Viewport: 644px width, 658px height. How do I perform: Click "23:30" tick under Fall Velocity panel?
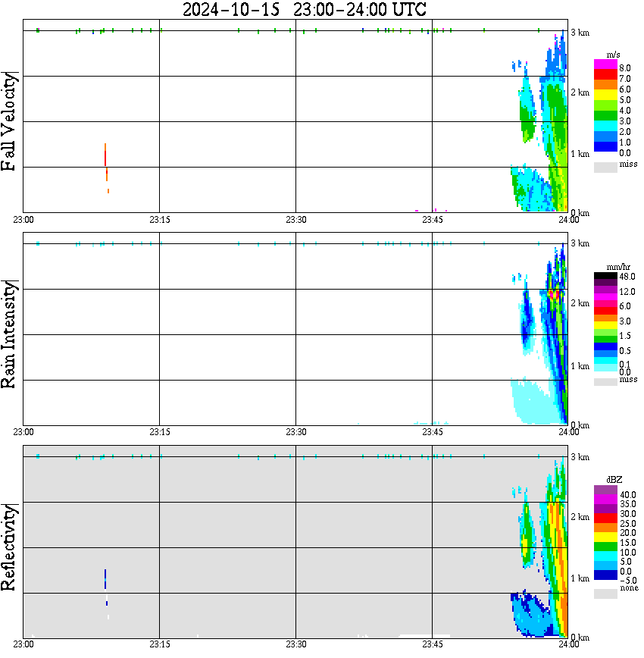point(295,220)
